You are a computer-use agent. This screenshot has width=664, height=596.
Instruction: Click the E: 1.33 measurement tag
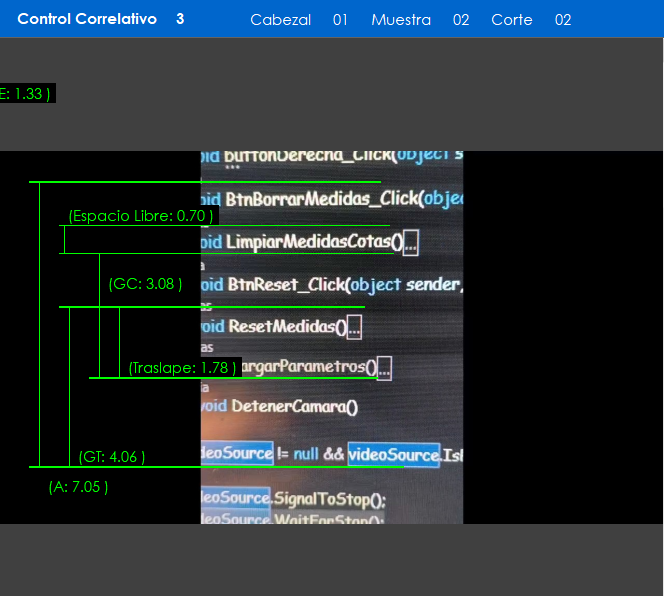[25, 93]
